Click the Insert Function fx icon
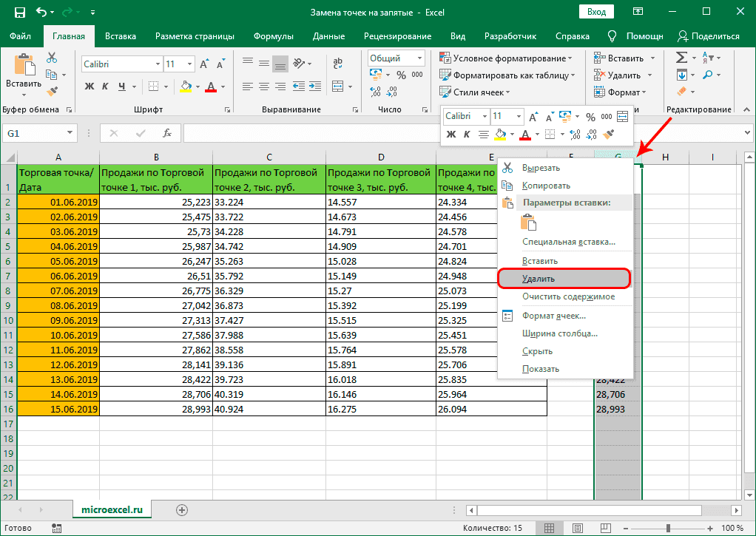 click(x=168, y=133)
